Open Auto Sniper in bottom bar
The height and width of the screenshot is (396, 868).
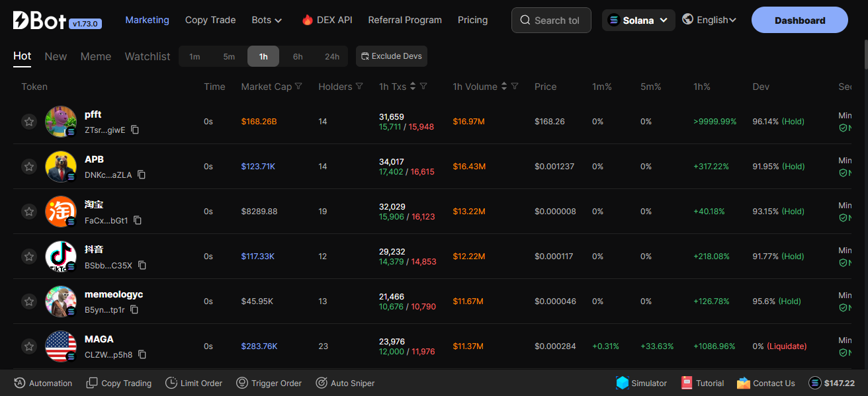point(345,383)
